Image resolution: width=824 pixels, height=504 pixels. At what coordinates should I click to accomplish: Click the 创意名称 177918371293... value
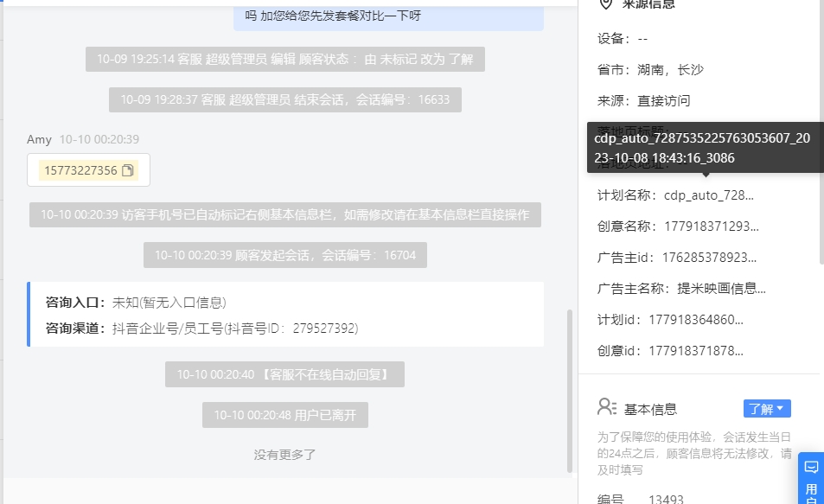click(x=711, y=226)
